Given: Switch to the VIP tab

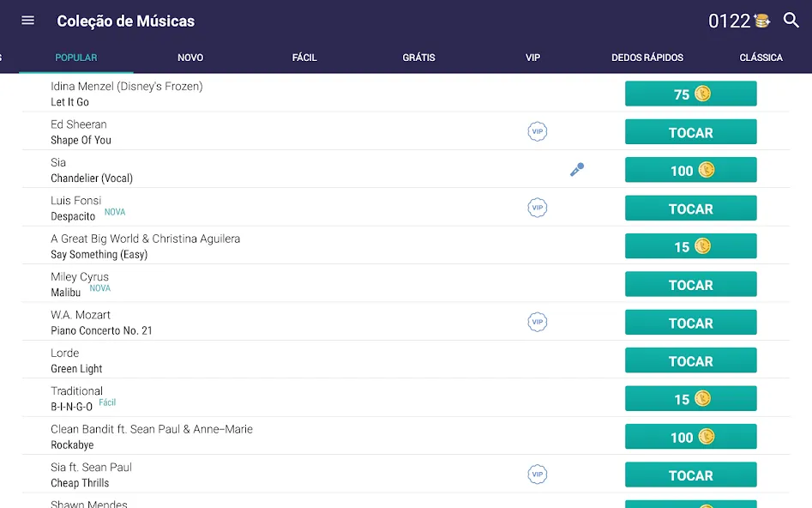Looking at the screenshot, I should click(532, 57).
